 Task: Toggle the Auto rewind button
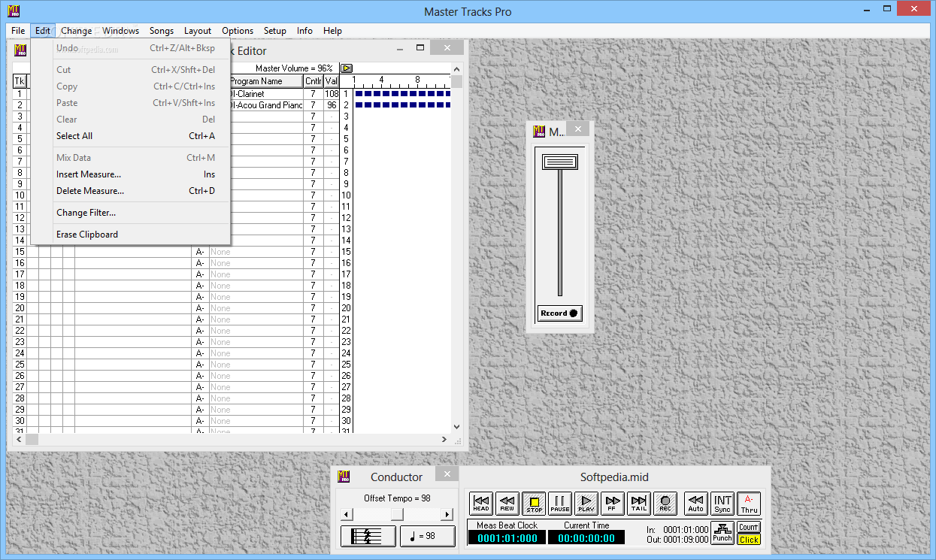pos(696,503)
